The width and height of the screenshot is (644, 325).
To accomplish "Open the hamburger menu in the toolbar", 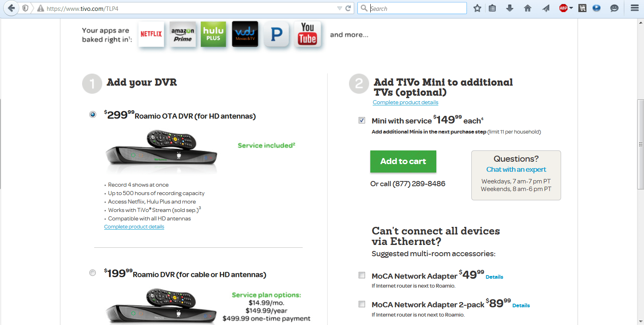I will click(635, 8).
